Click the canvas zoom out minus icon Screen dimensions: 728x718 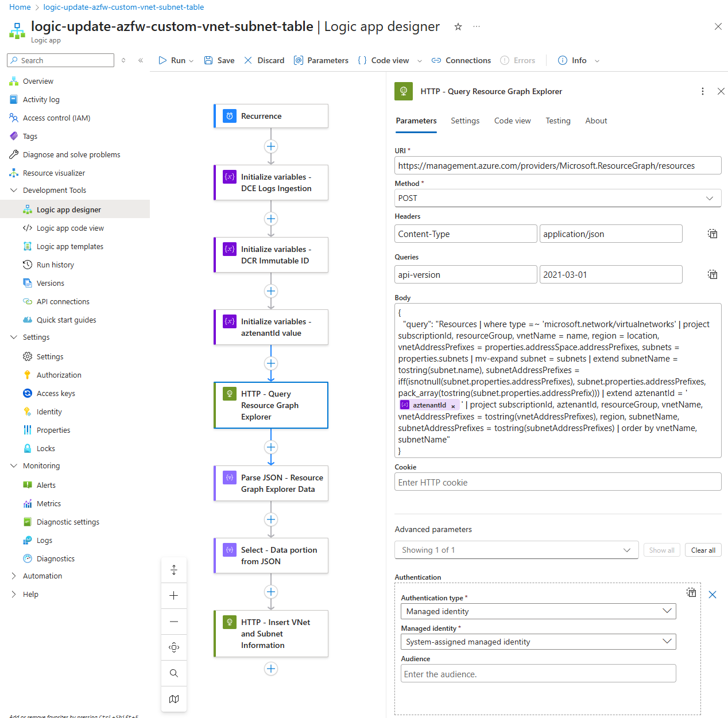tap(174, 622)
